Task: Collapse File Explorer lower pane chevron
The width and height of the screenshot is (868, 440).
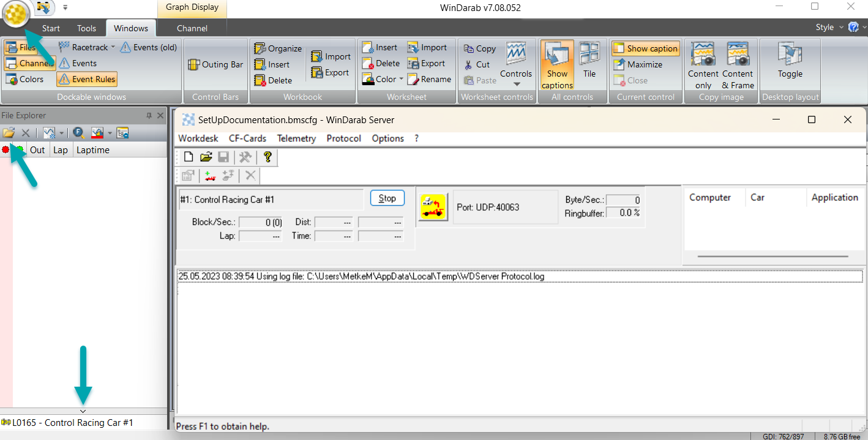Action: pyautogui.click(x=83, y=411)
